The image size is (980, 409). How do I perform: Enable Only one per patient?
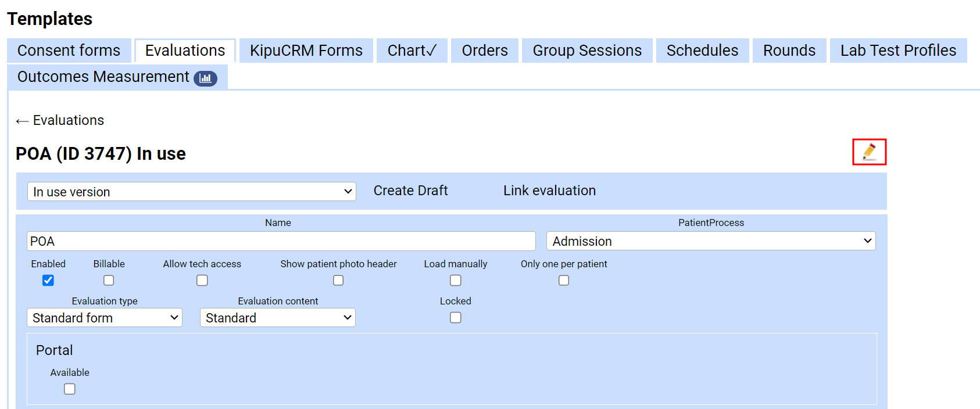564,281
